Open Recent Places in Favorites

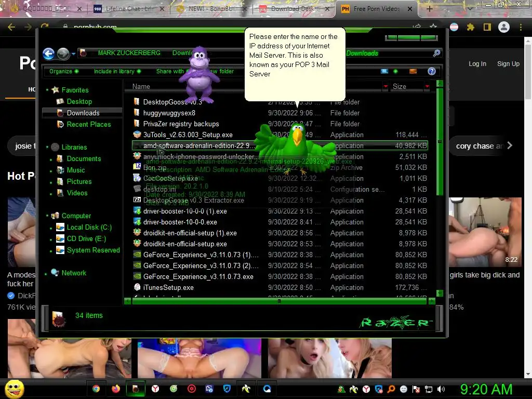click(88, 125)
